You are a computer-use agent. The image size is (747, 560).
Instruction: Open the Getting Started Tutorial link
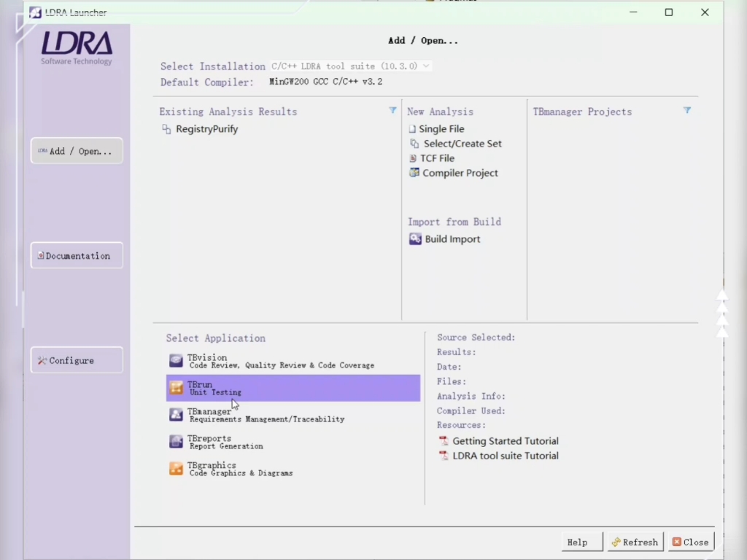(x=505, y=441)
